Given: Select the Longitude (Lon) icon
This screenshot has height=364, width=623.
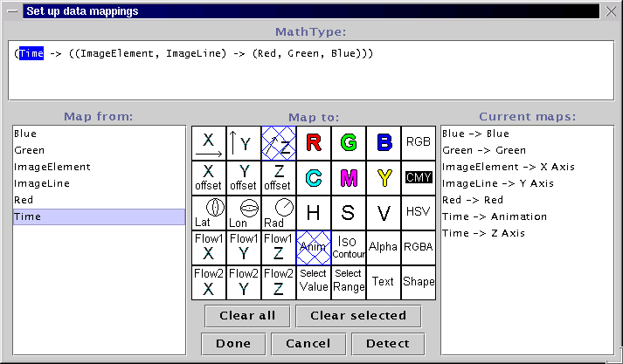Looking at the screenshot, I should [x=244, y=213].
